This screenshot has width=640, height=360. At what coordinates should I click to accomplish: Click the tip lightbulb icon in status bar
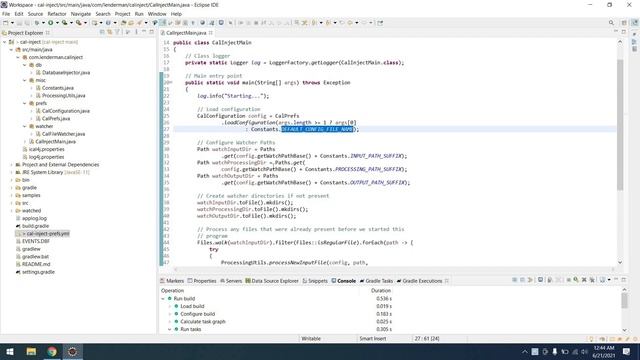[591, 339]
